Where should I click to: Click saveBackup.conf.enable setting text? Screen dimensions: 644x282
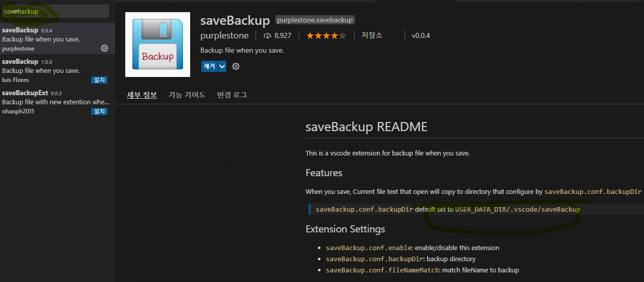click(x=368, y=248)
